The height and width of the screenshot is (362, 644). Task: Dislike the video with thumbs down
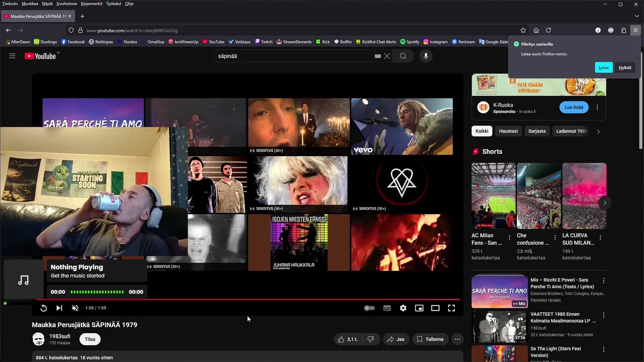[371, 339]
